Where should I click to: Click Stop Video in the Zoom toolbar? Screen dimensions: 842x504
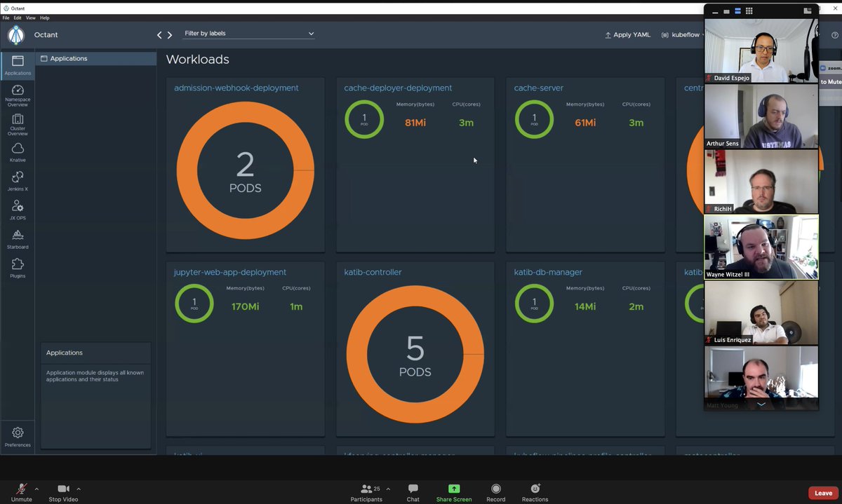(63, 493)
